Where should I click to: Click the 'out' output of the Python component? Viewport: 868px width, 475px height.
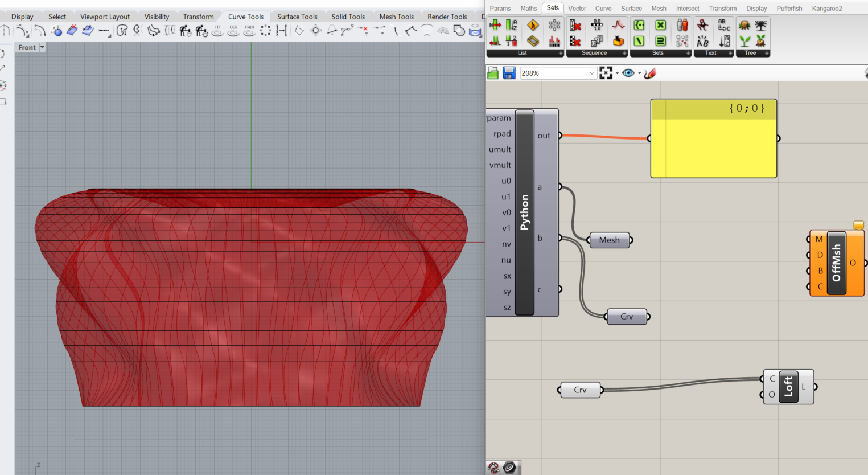pos(544,136)
